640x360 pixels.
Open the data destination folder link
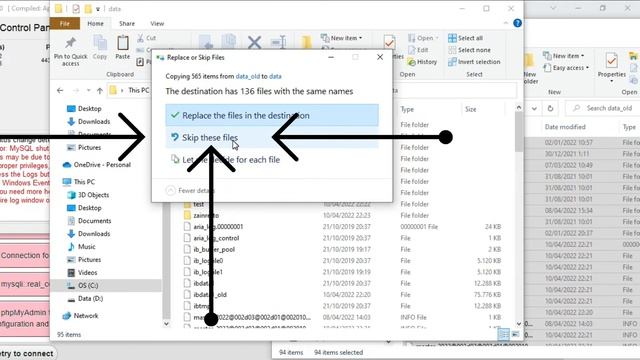tap(275, 76)
